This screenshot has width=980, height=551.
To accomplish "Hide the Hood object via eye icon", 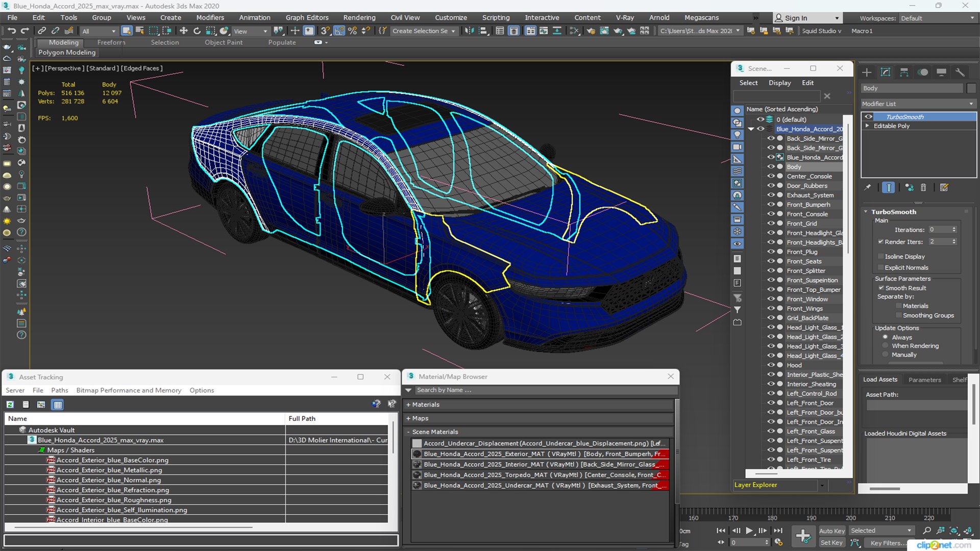I will click(x=771, y=365).
